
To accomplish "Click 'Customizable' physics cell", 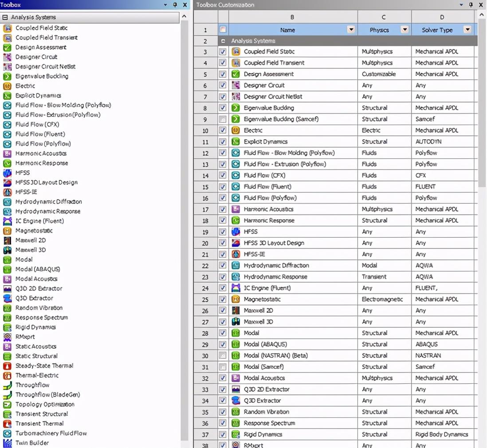I will point(385,74).
